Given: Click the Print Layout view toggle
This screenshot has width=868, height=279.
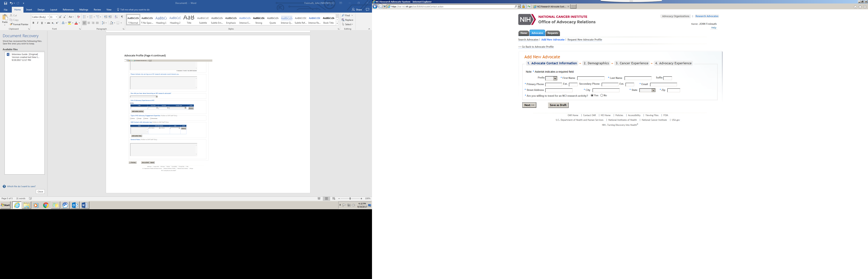Looking at the screenshot, I should pos(326,198).
